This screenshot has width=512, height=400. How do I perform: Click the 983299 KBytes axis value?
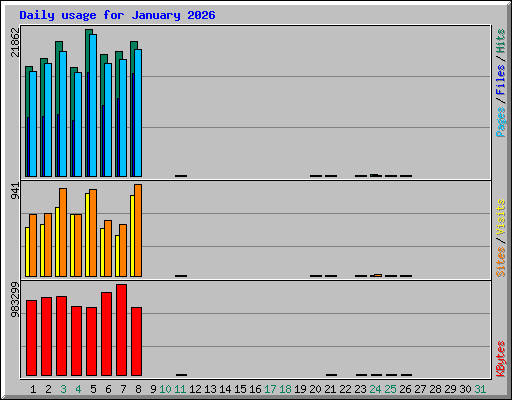click(15, 299)
